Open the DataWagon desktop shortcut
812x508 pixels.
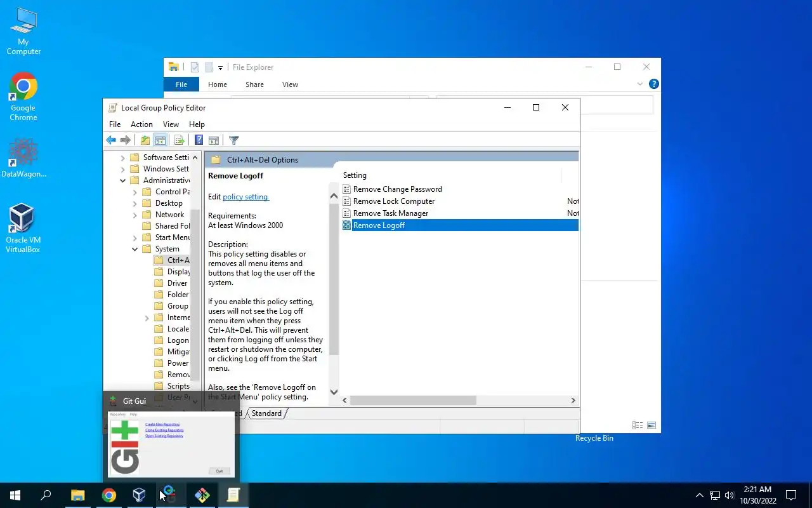pos(23,158)
